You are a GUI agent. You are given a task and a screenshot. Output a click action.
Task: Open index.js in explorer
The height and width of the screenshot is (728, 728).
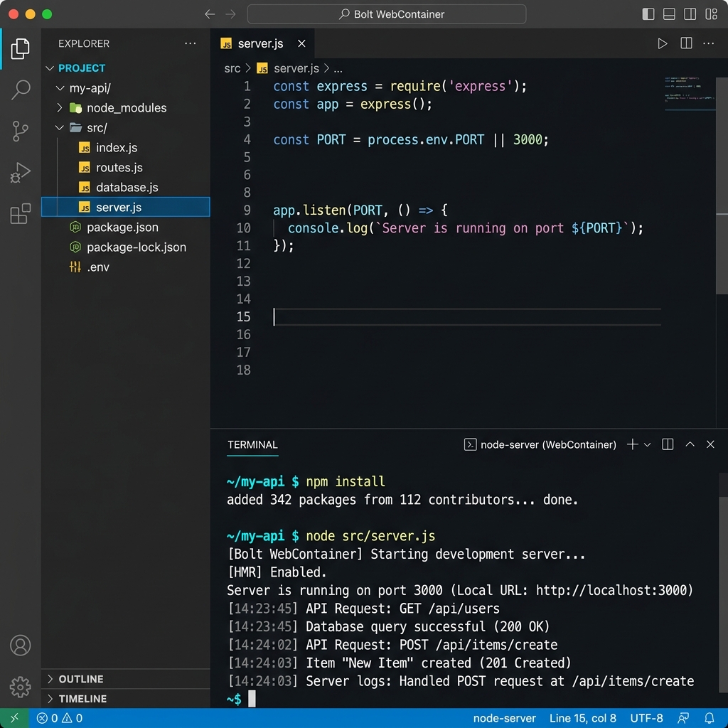coord(125,147)
